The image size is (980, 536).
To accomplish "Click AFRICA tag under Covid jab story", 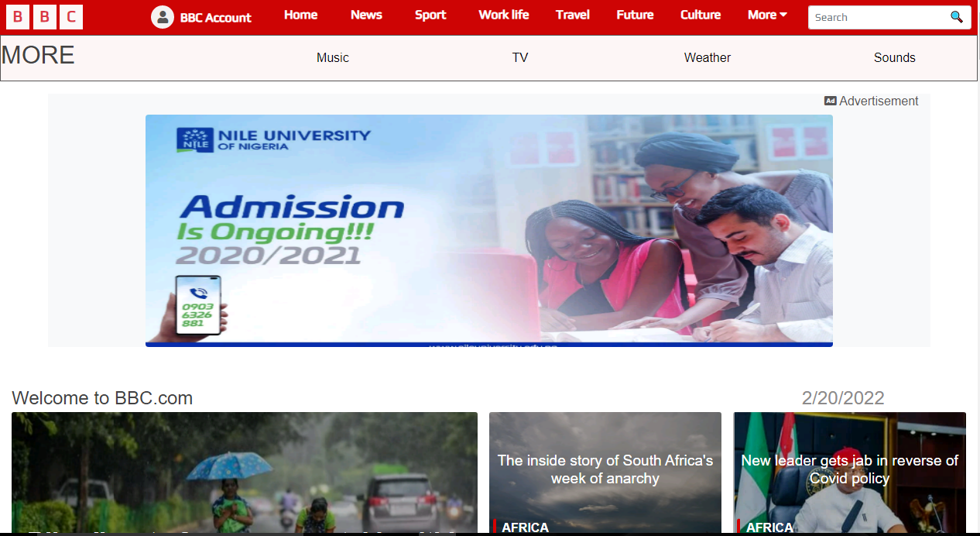I will click(769, 527).
